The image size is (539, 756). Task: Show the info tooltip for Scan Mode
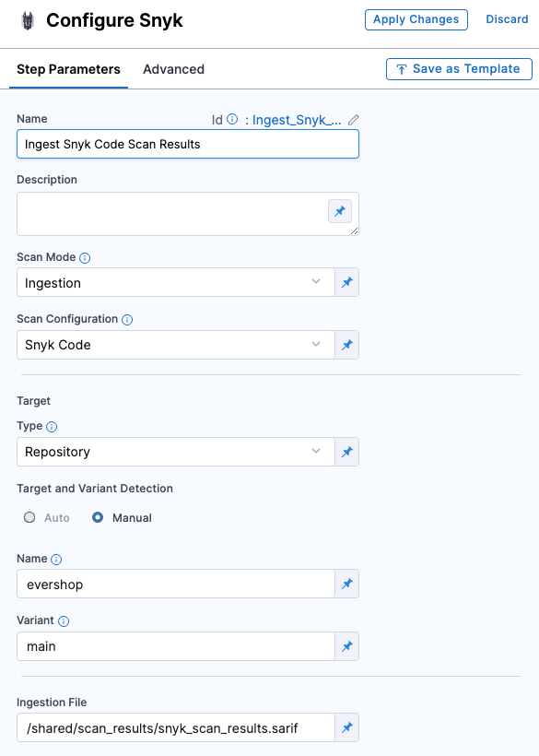[85, 258]
